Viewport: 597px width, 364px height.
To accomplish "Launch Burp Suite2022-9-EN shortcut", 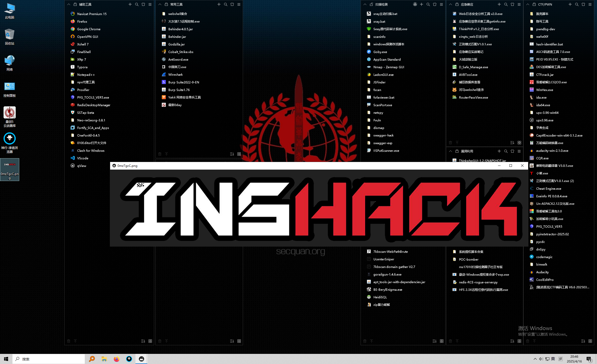I will point(183,82).
